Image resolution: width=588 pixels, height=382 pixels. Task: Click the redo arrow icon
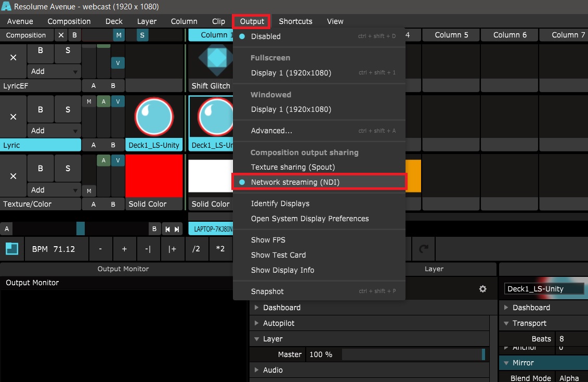(x=424, y=249)
